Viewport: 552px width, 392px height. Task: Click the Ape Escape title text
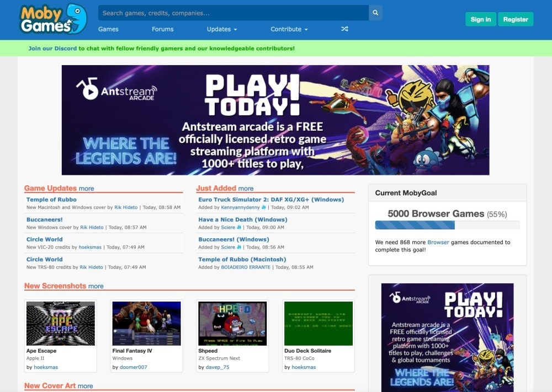pyautogui.click(x=41, y=351)
